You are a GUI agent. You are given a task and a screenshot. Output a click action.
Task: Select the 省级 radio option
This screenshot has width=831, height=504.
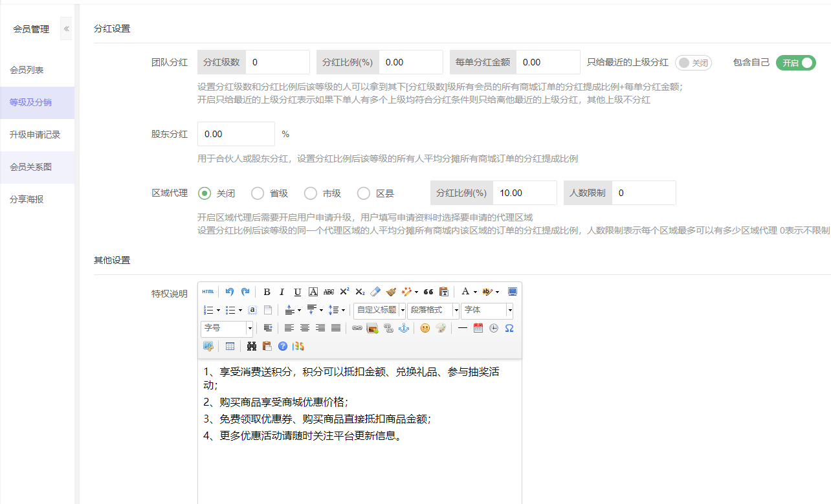coord(258,193)
